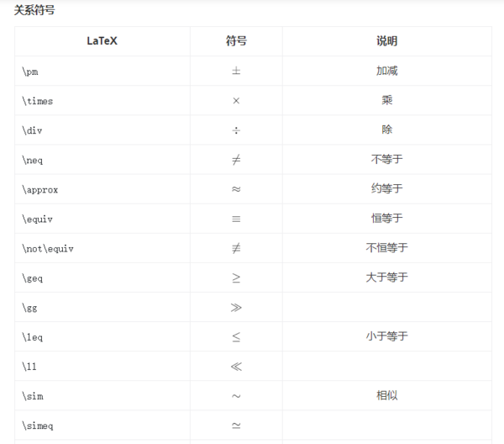
Task: Click the similar ~ symbol
Action: click(x=236, y=395)
